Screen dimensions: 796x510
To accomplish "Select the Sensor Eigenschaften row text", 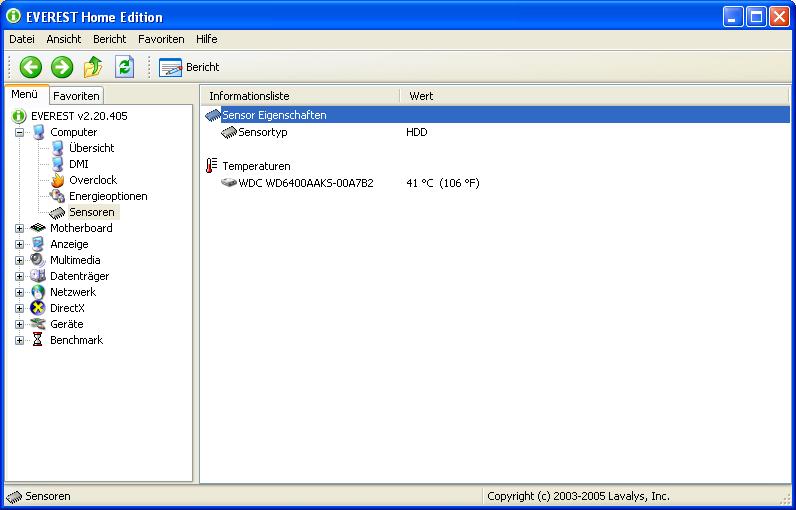I will [274, 115].
